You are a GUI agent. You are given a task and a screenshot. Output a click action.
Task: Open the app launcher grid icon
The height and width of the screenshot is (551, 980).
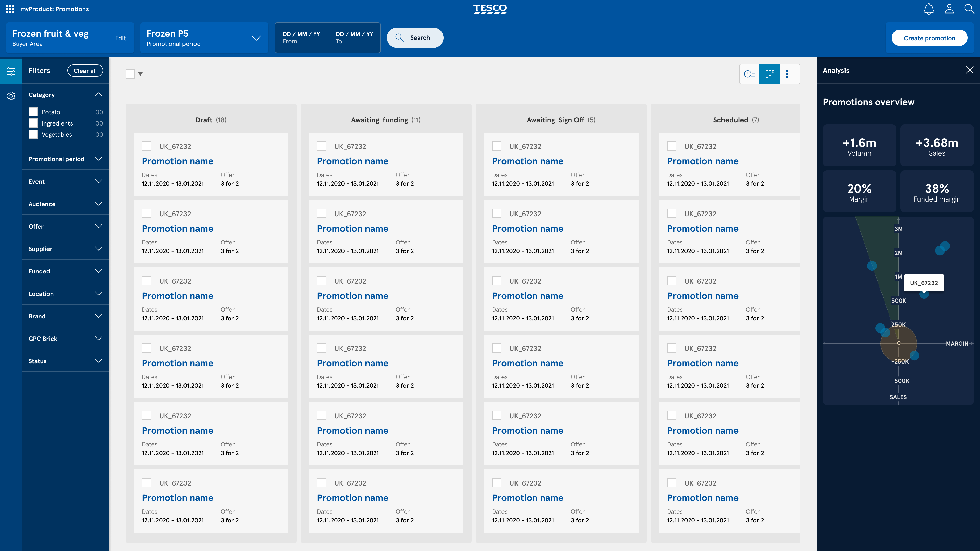pyautogui.click(x=10, y=9)
